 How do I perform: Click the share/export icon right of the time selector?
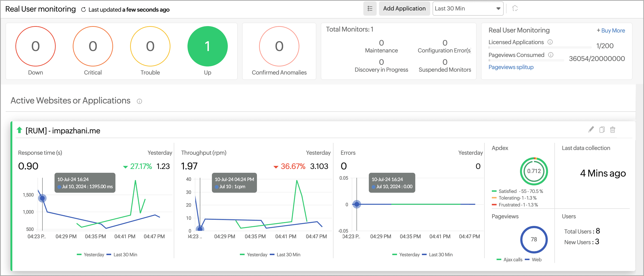[515, 8]
